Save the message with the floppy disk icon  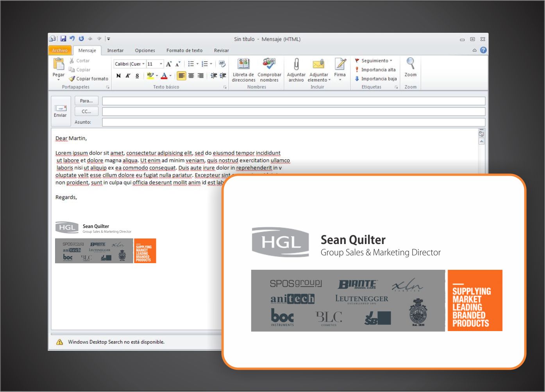[63, 39]
